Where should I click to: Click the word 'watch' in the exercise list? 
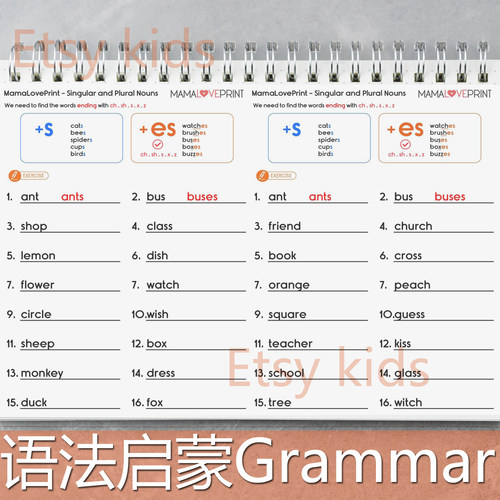[163, 285]
